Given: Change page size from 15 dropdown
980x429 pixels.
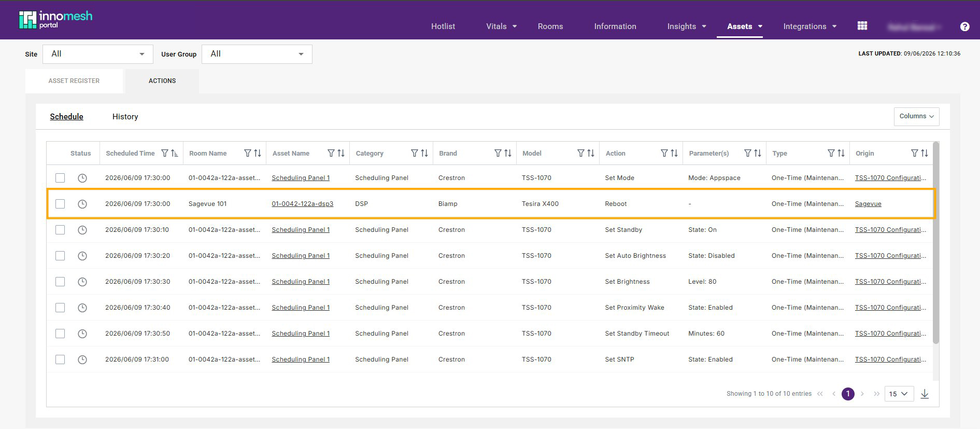Looking at the screenshot, I should [x=899, y=394].
